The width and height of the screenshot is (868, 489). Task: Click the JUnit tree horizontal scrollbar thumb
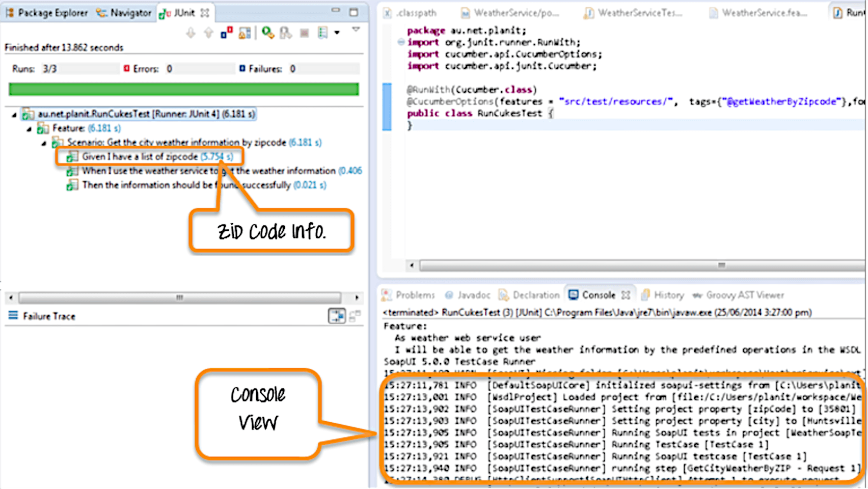coord(179,297)
